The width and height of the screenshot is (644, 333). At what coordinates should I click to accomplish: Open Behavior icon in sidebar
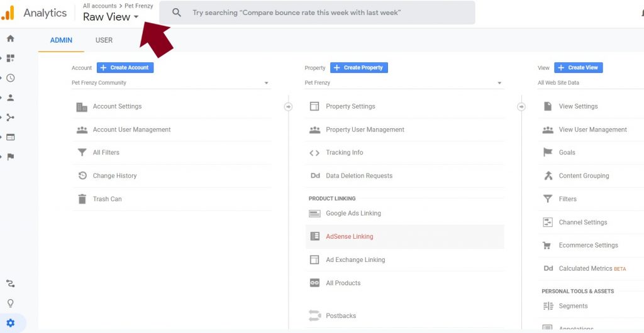[x=11, y=137]
